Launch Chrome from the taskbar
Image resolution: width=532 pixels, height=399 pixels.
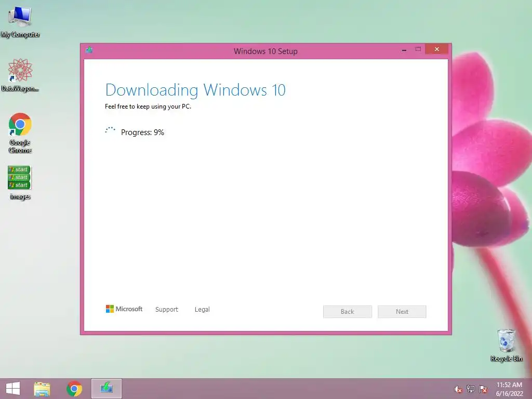(74, 389)
